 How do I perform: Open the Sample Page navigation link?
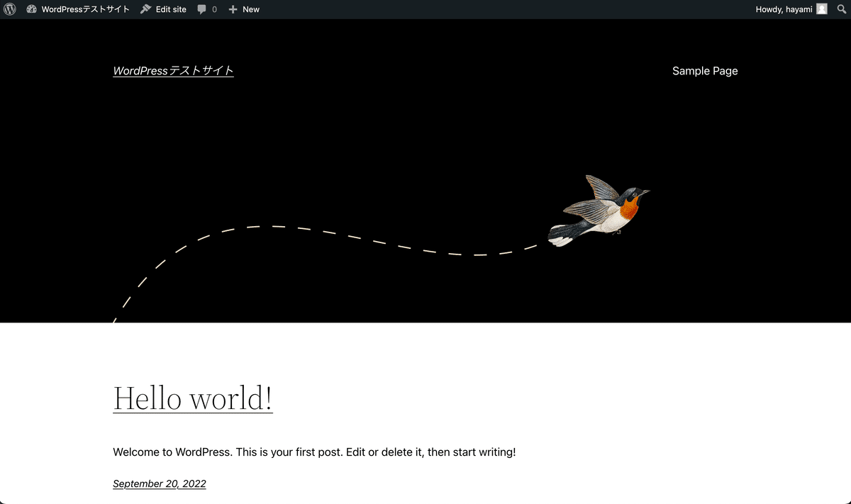(705, 71)
